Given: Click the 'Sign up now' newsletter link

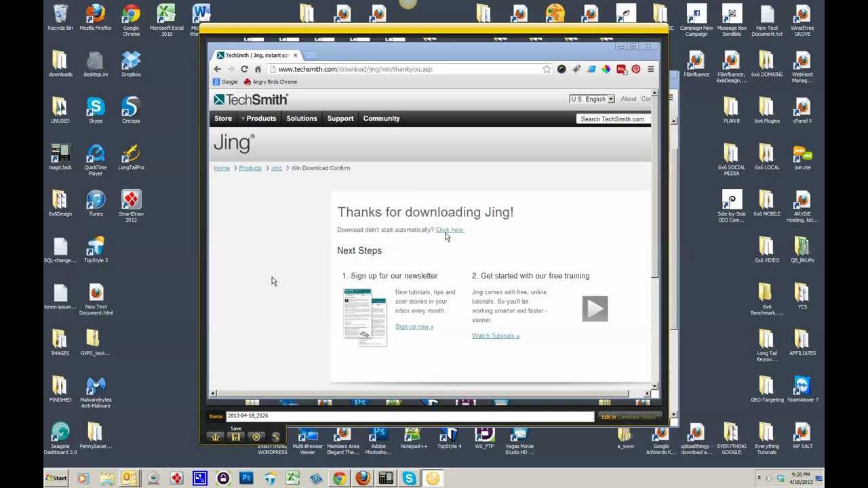Looking at the screenshot, I should pos(414,327).
